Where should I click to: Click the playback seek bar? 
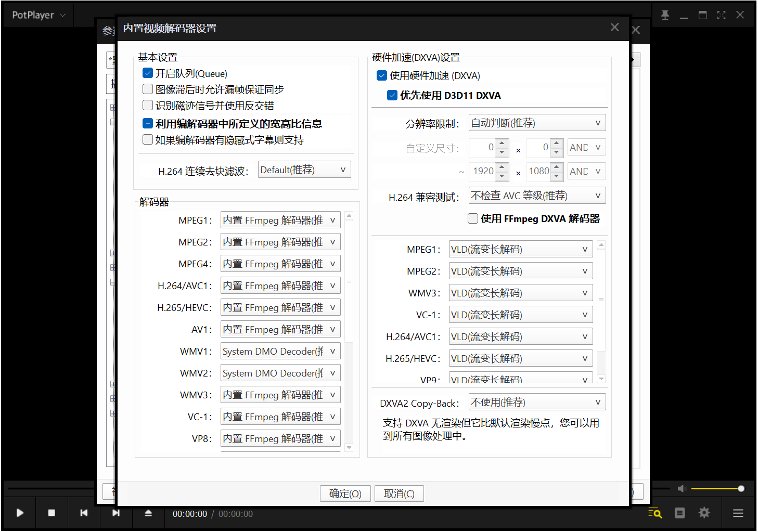pos(52,488)
